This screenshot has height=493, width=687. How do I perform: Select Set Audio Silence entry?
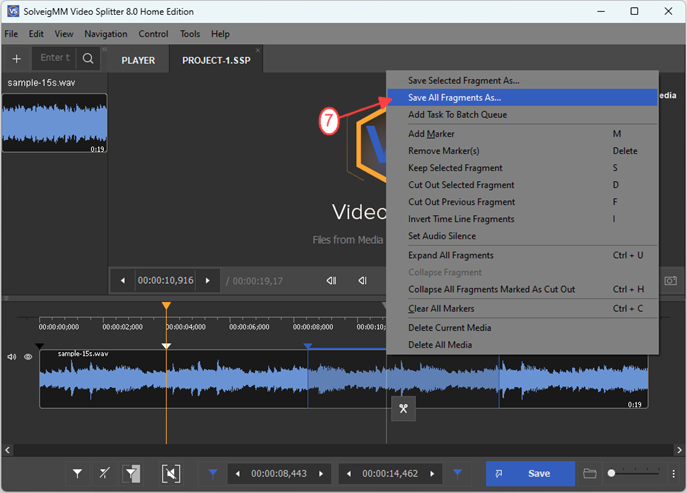[522, 236]
